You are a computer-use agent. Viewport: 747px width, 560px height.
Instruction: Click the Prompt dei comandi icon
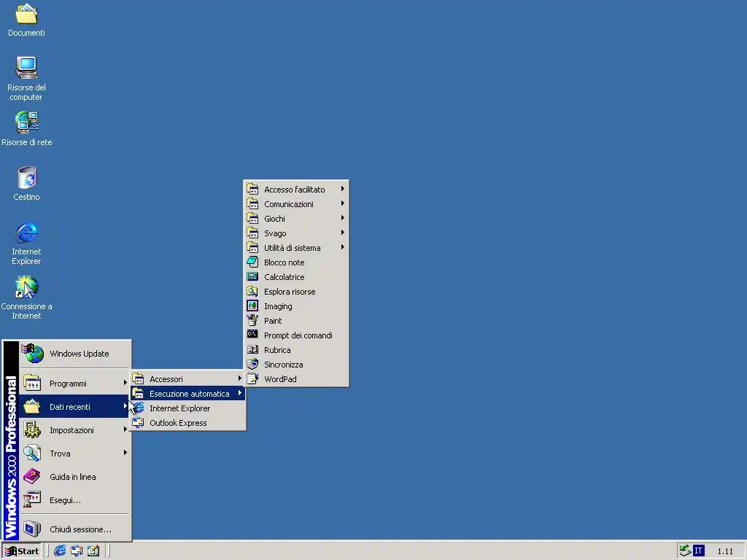252,335
